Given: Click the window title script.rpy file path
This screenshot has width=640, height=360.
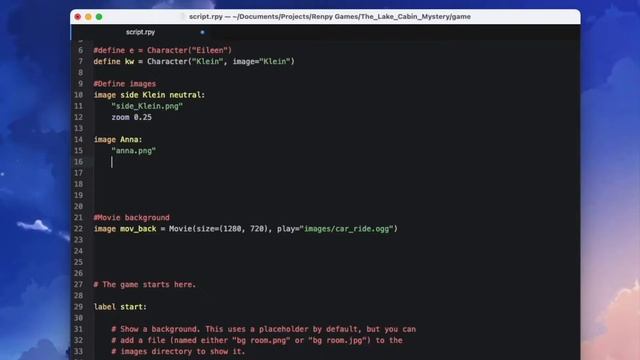Looking at the screenshot, I should coord(329,16).
